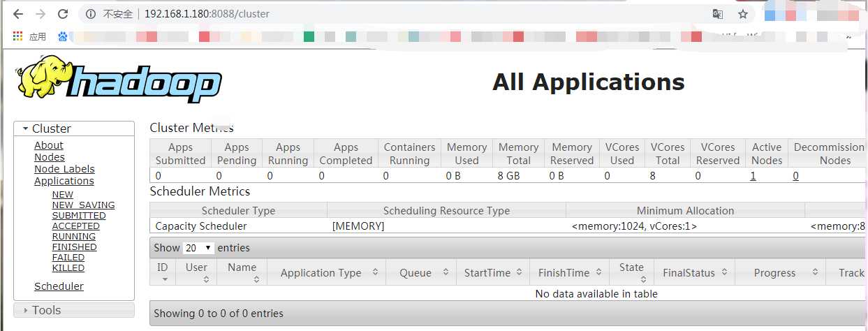Filter applications by SUBMITTED state
Image resolution: width=868 pixels, height=331 pixels.
pyautogui.click(x=79, y=216)
